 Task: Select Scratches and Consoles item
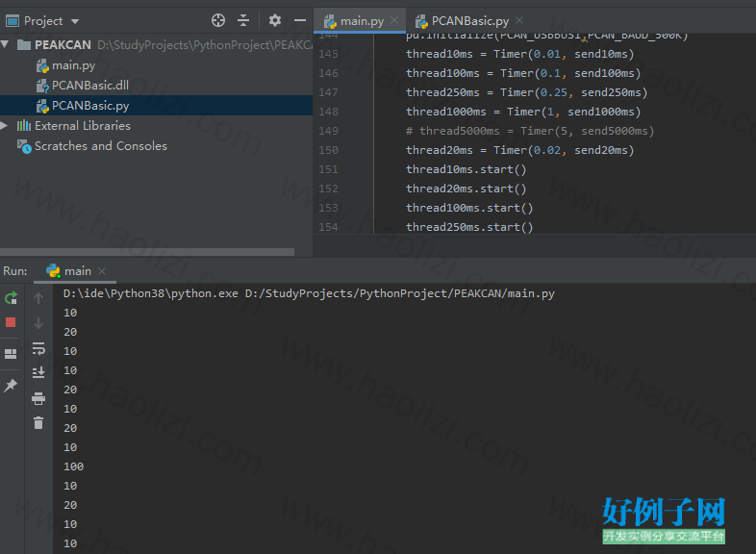(101, 146)
